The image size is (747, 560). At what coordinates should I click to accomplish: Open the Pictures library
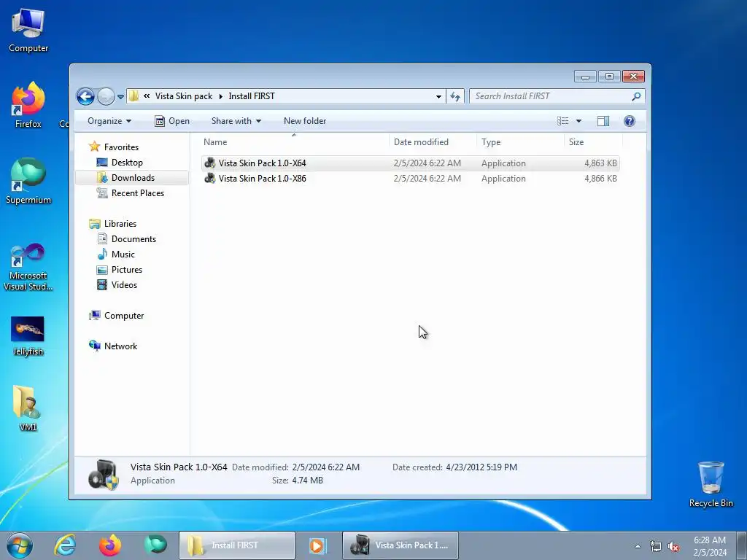click(x=127, y=270)
